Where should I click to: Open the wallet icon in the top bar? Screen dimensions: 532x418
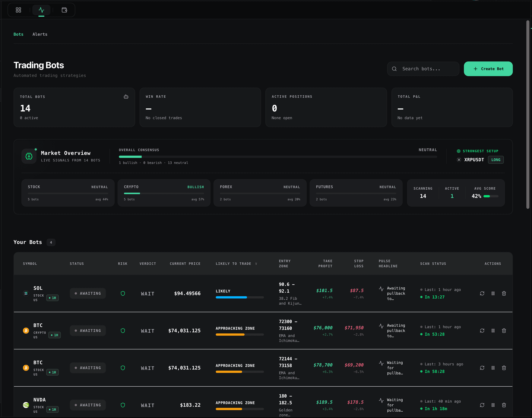(x=64, y=10)
